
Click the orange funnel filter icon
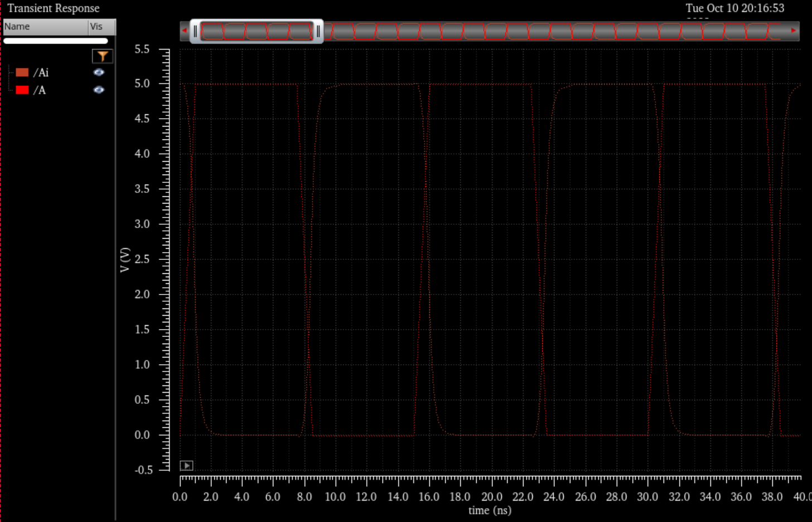click(x=102, y=56)
